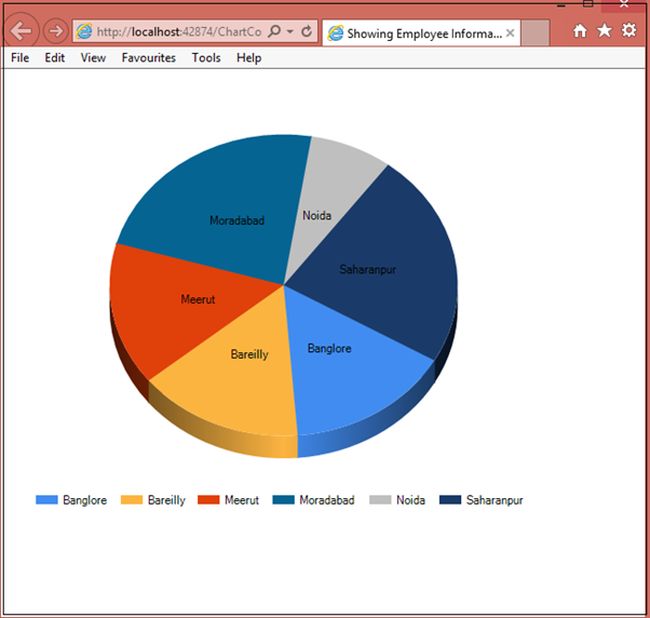This screenshot has height=618, width=650.
Task: Open the Favourites menu
Action: (x=149, y=58)
